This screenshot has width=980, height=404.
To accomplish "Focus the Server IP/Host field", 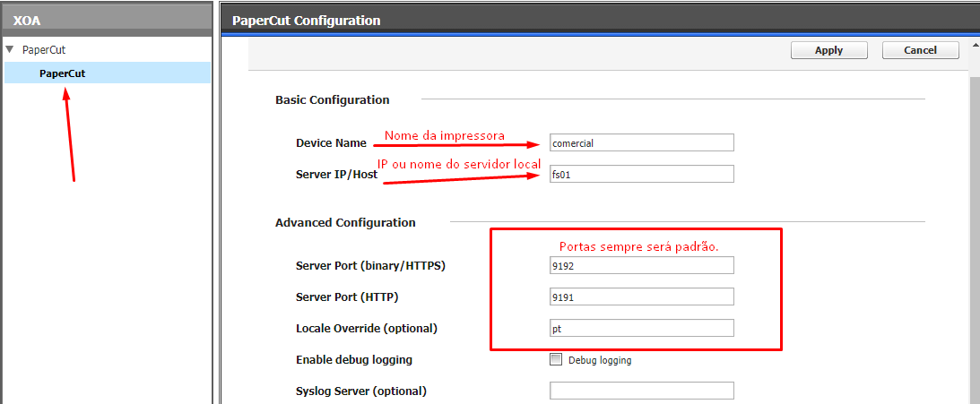I will point(641,174).
